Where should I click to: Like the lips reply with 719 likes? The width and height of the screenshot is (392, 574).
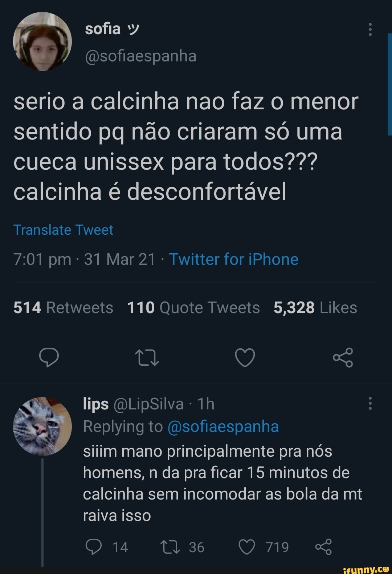247,547
